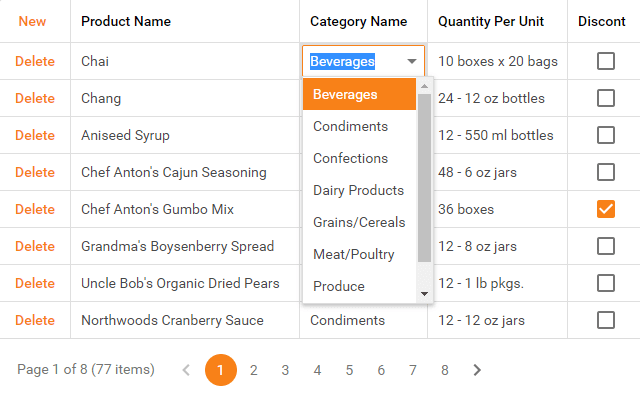Image resolution: width=640 pixels, height=400 pixels.
Task: Click the previous page arrow in pager
Action: pos(186,370)
